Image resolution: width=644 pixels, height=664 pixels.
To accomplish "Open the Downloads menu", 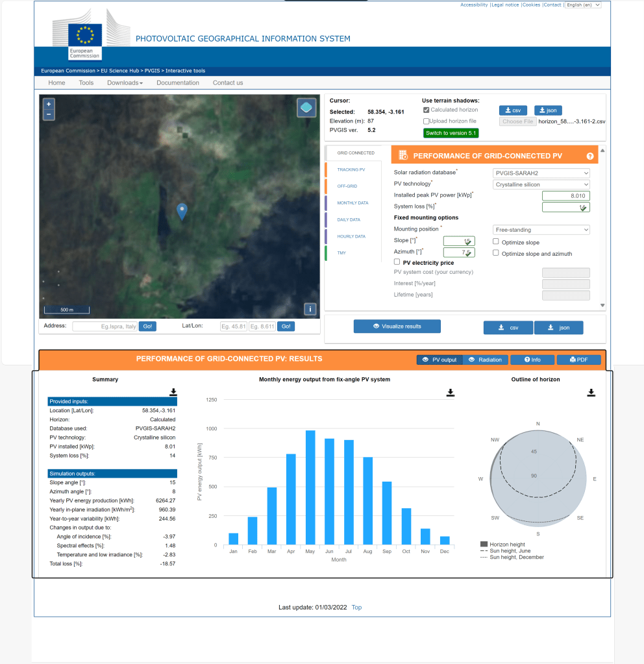I will click(x=125, y=83).
